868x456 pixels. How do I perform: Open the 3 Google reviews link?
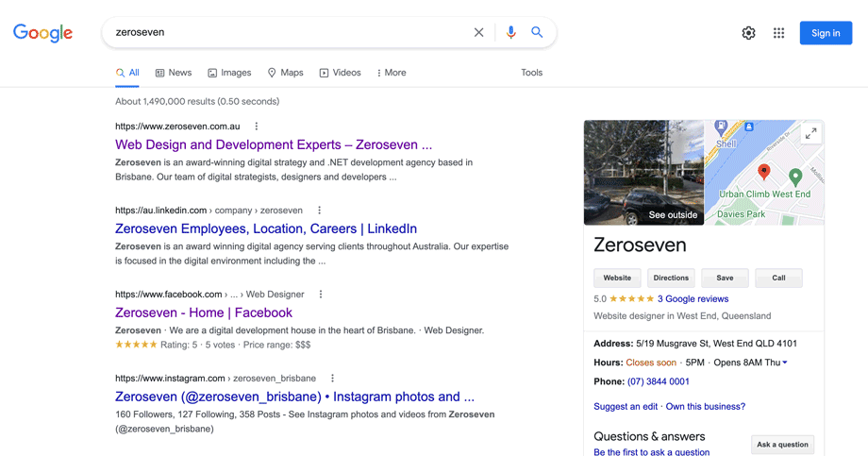(x=693, y=299)
